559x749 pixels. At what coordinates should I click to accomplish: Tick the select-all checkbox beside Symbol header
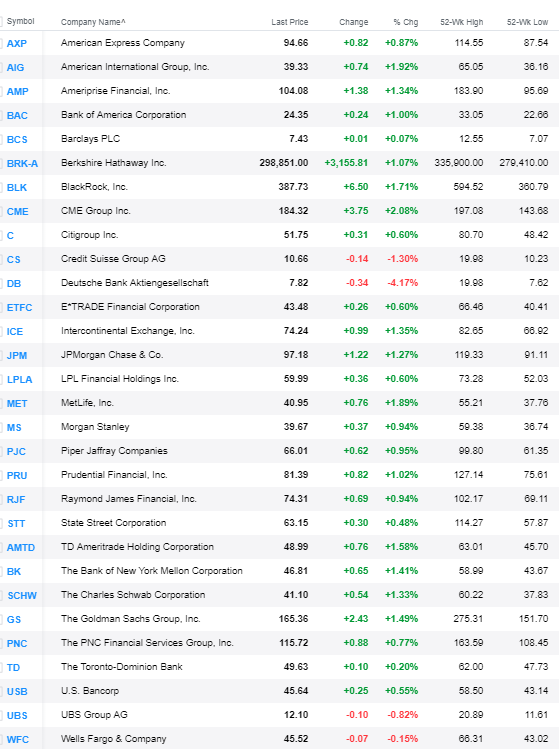click(x=1, y=21)
